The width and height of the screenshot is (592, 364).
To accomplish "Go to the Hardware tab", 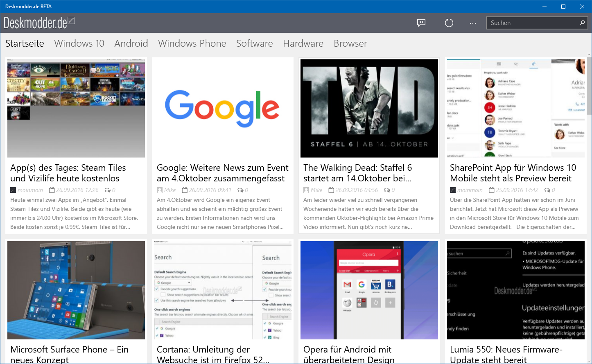I will click(303, 43).
